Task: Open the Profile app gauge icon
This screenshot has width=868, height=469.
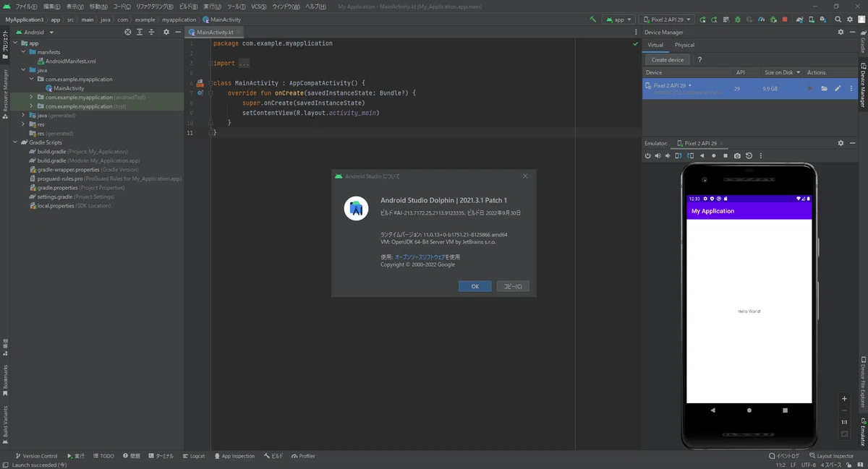Action: tap(762, 20)
